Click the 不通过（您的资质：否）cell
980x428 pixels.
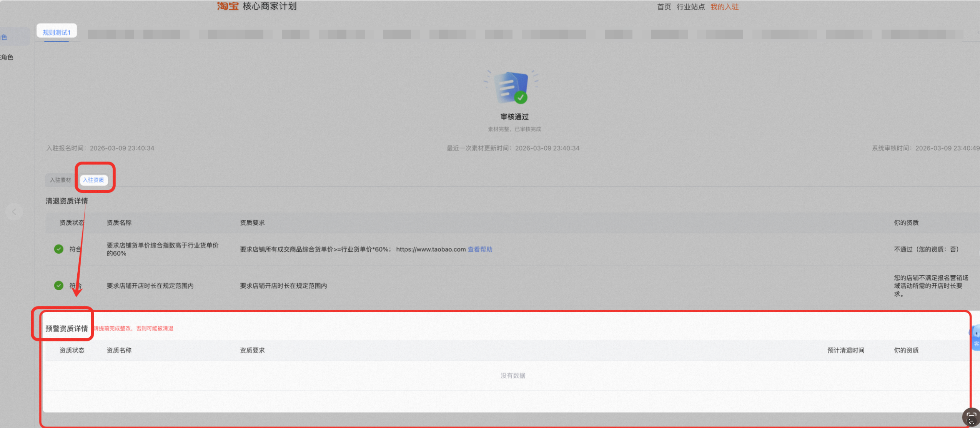(x=927, y=249)
